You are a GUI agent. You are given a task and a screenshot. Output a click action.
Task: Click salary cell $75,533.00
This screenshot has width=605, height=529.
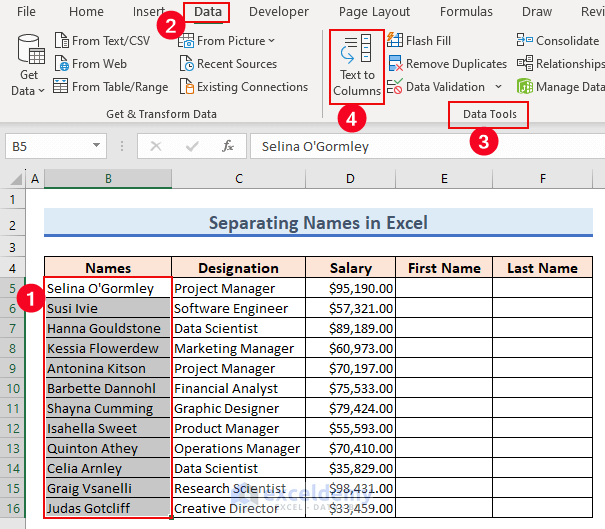[350, 388]
